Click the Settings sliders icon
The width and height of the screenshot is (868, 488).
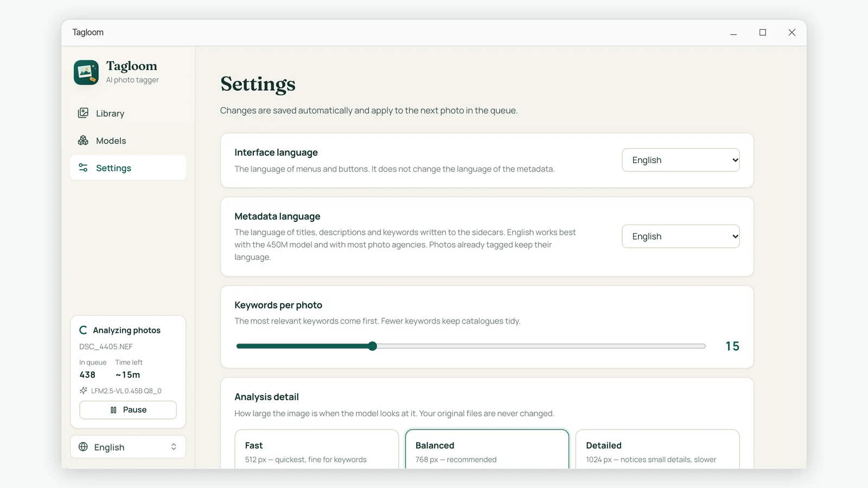[83, 168]
